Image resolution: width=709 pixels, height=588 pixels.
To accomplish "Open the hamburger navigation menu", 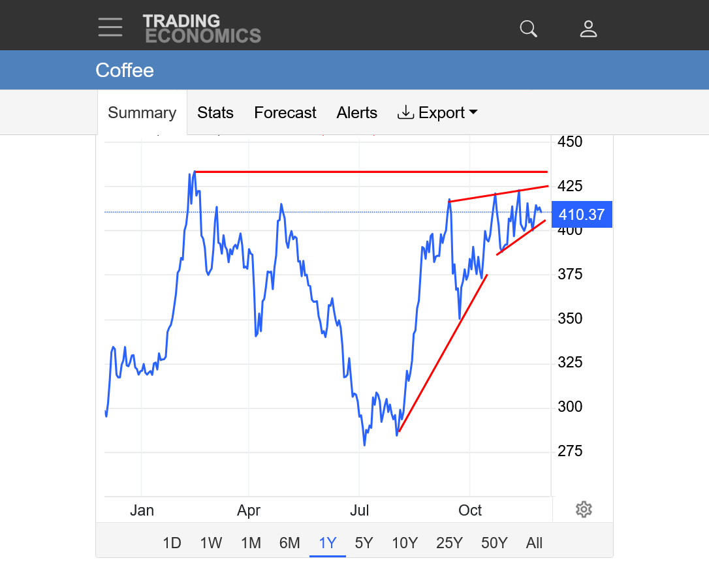I will pos(110,27).
